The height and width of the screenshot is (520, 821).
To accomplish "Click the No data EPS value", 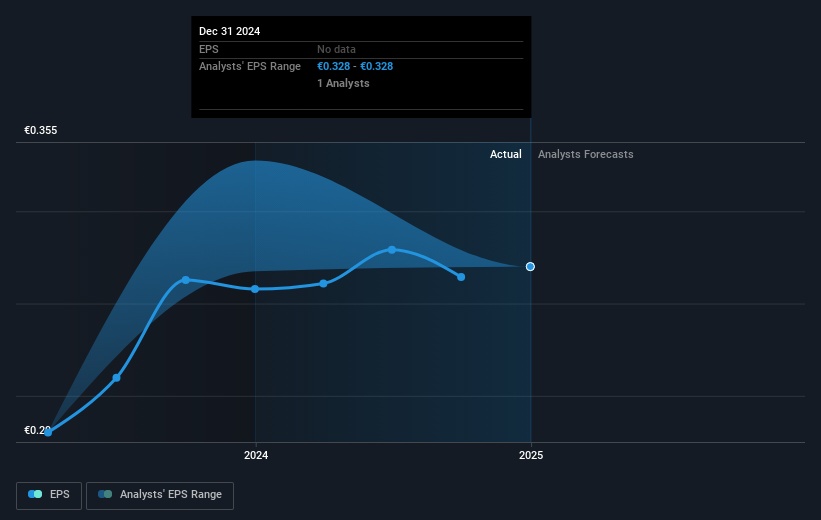I will [x=336, y=49].
